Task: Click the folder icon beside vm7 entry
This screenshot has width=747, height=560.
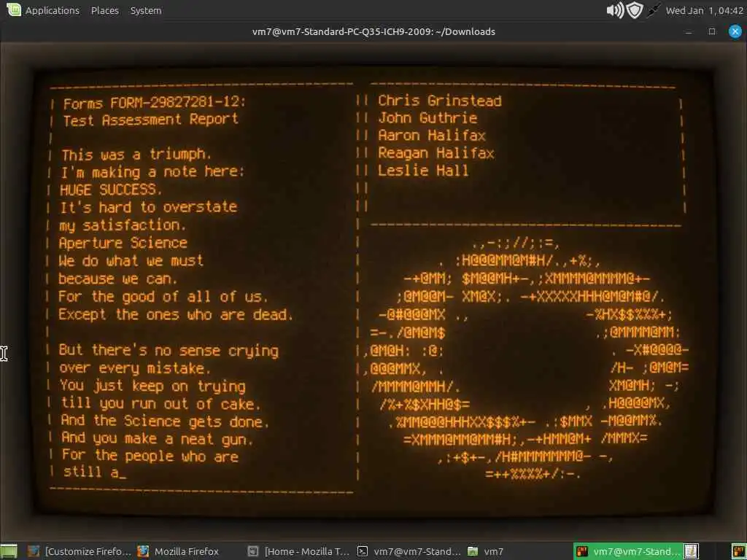Action: coord(473,551)
